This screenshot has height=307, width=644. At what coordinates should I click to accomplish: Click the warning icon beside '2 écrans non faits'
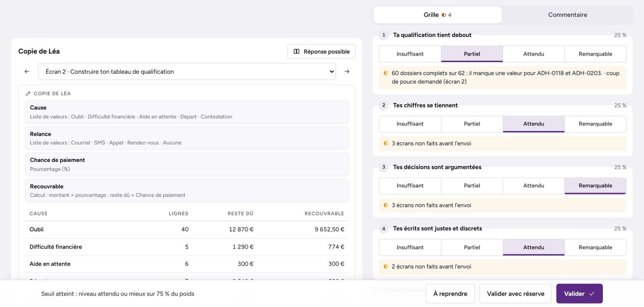tap(386, 267)
